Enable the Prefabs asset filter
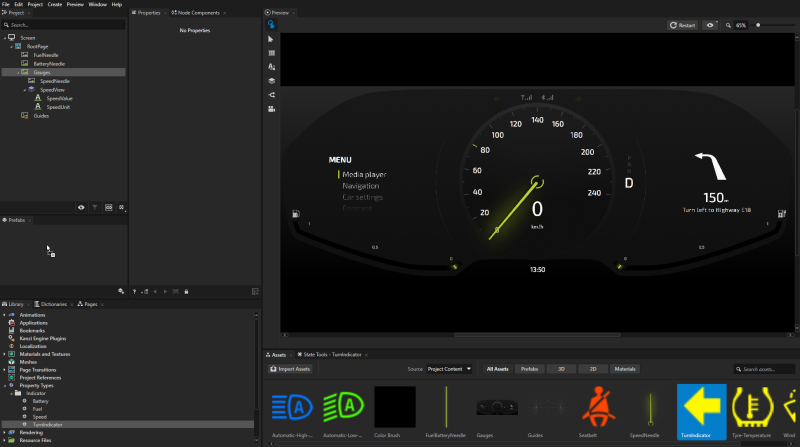This screenshot has height=447, width=800. click(x=530, y=369)
